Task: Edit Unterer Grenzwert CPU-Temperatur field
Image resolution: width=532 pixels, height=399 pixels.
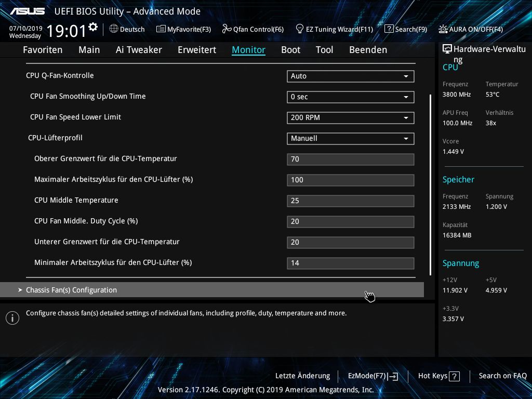Action: tap(351, 242)
